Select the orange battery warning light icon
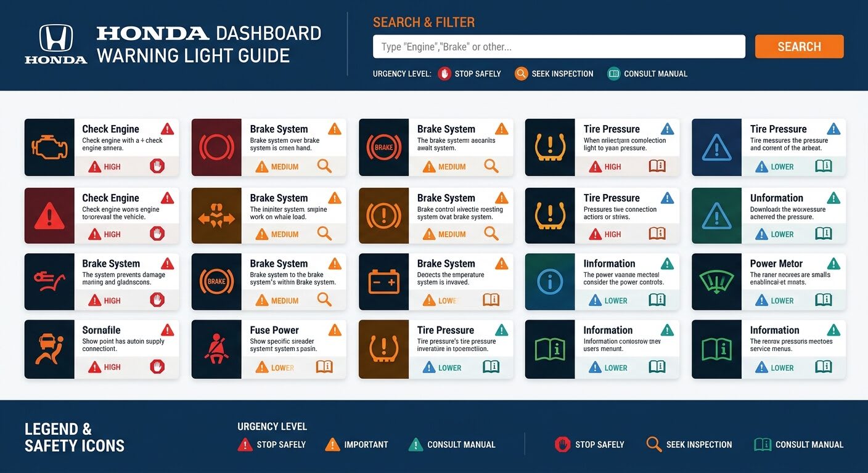 383,281
